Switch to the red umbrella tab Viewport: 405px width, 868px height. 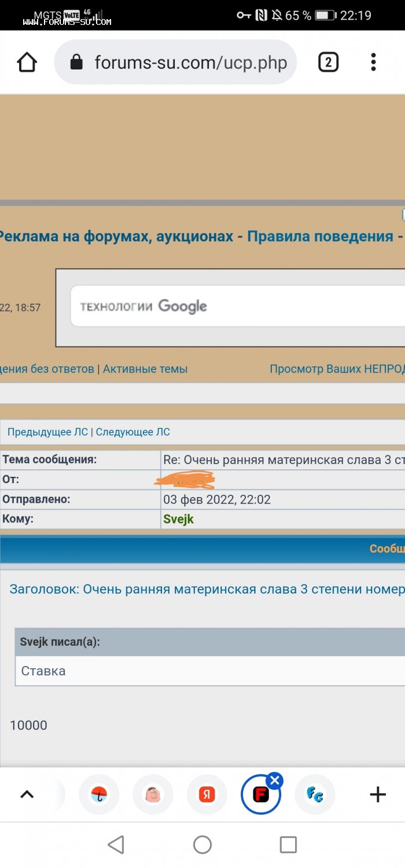(x=99, y=795)
